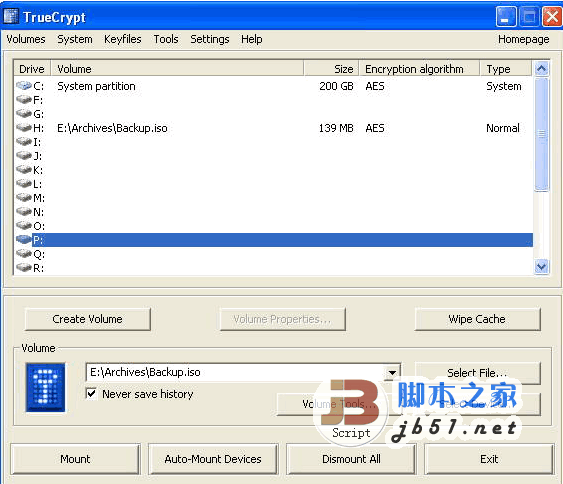Click the G: drive icon
This screenshot has width=563, height=484.
(24, 113)
